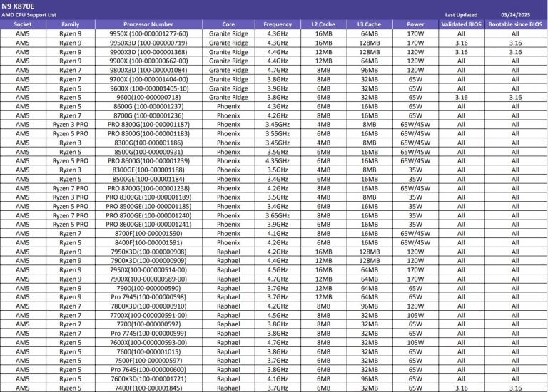Click 3.55GHz frequency in PRO 8500G row

point(278,134)
